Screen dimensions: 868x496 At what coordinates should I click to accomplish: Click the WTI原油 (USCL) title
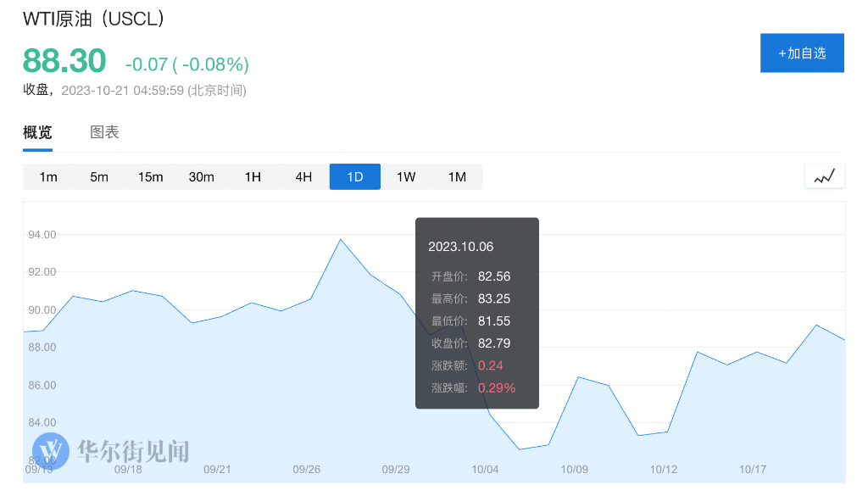[93, 19]
